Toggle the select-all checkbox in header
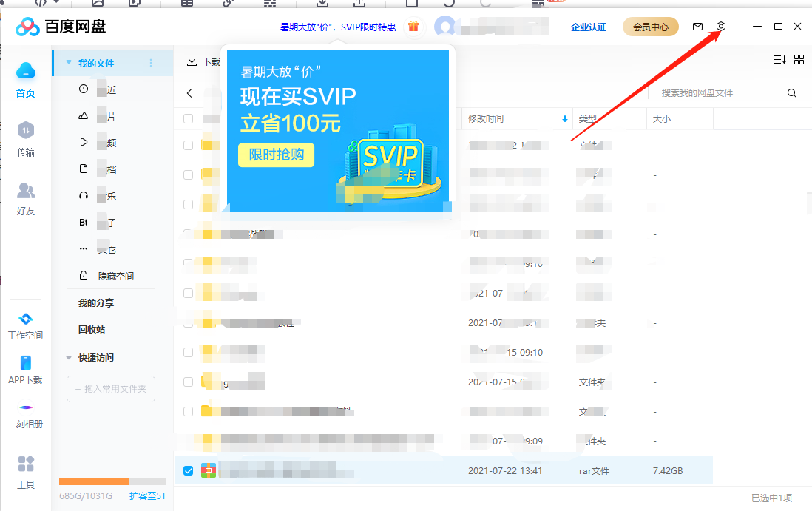 point(189,119)
